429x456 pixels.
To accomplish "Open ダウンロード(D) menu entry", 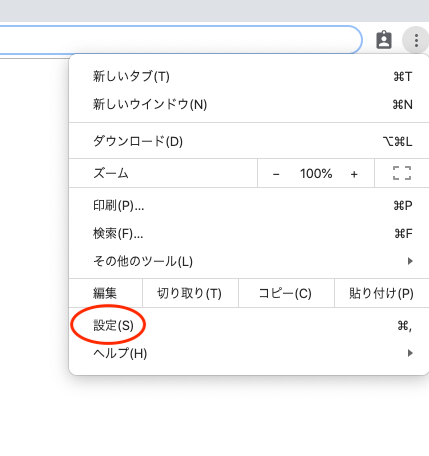I will (x=249, y=141).
